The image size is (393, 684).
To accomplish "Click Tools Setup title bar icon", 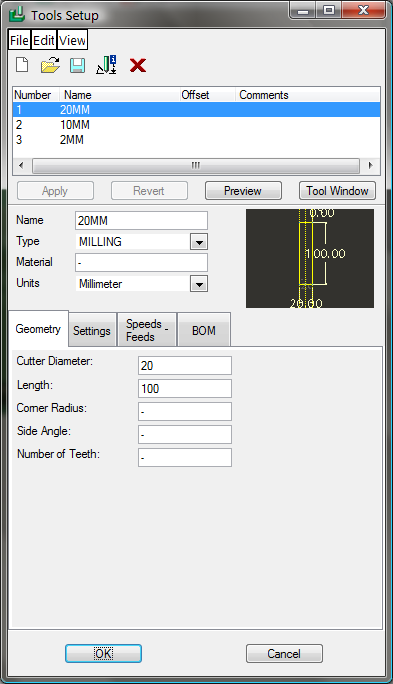I will click(17, 15).
